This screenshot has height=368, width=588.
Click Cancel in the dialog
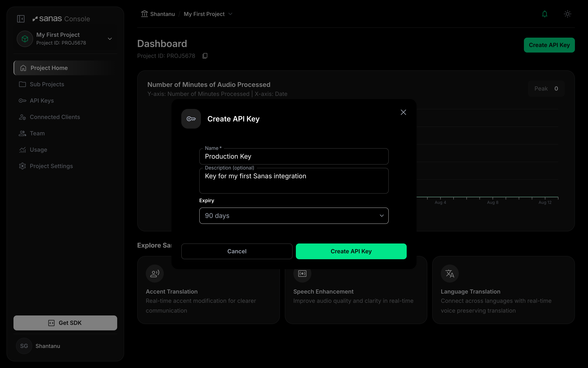tap(237, 251)
